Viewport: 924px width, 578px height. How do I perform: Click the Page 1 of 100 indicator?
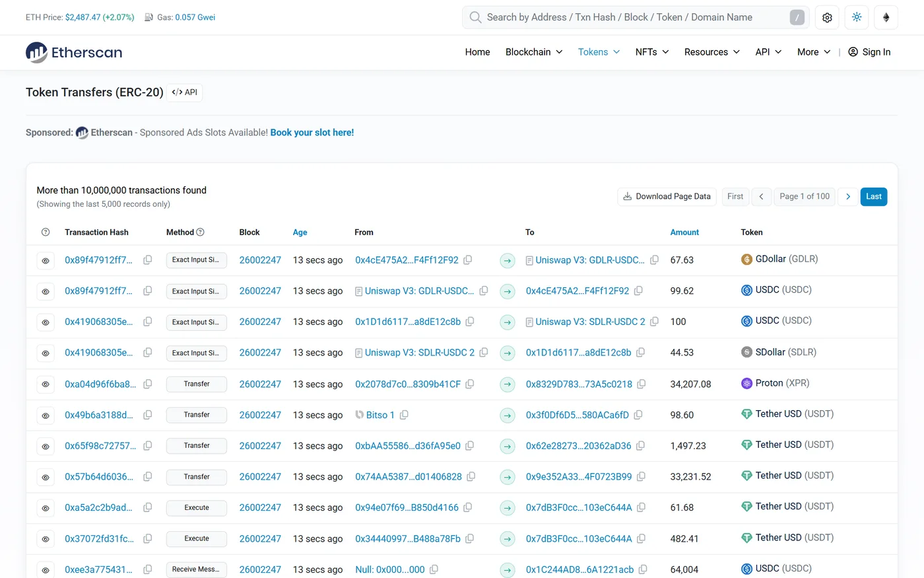pos(805,196)
